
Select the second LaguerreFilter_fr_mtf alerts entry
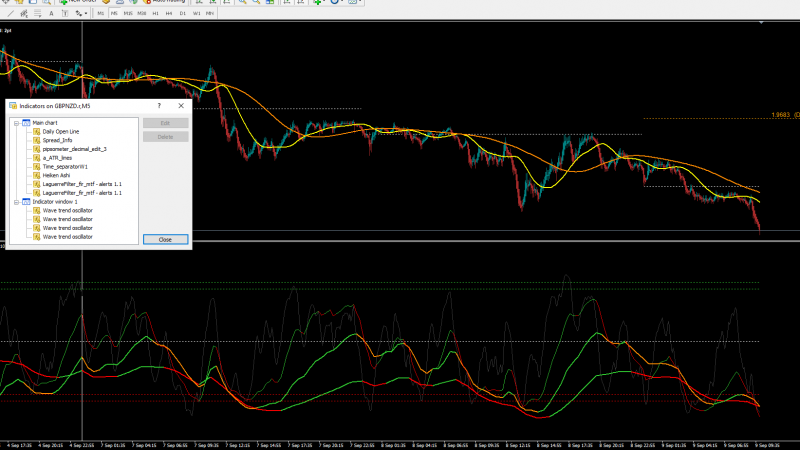click(82, 193)
